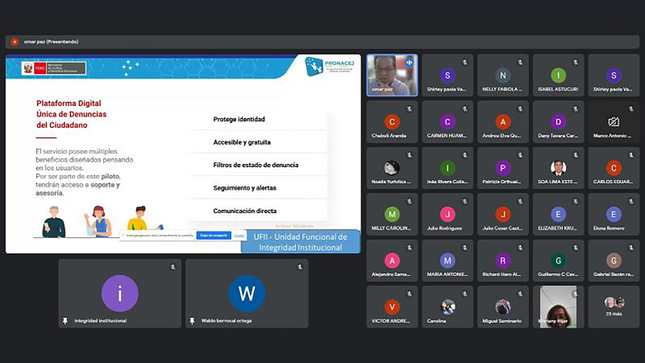Screen dimensions: 645x363
Task: Click 'Comunicación directa' row on slide
Action: (x=259, y=211)
